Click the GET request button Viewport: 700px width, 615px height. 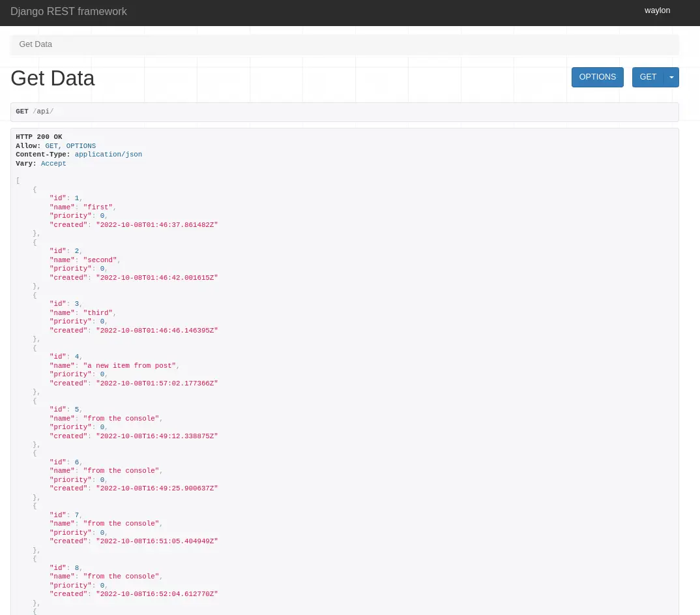tap(648, 77)
